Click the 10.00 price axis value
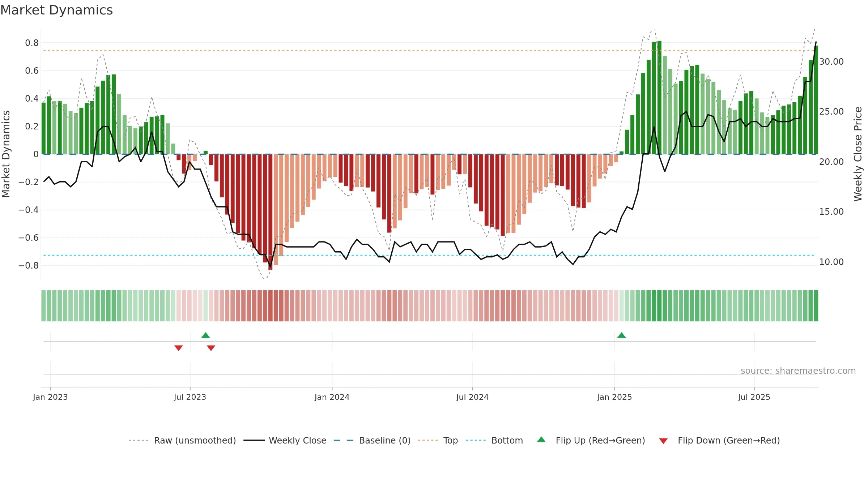The width and height of the screenshot is (868, 488). [x=831, y=262]
